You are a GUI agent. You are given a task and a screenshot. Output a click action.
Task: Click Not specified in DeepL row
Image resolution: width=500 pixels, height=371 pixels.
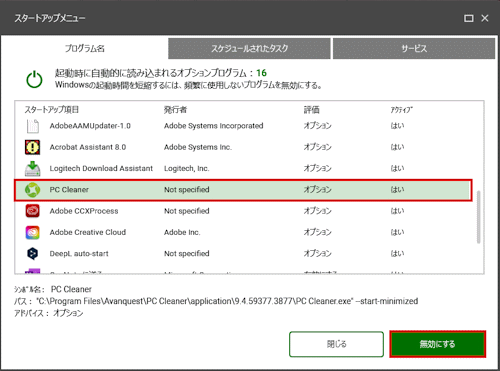click(187, 254)
